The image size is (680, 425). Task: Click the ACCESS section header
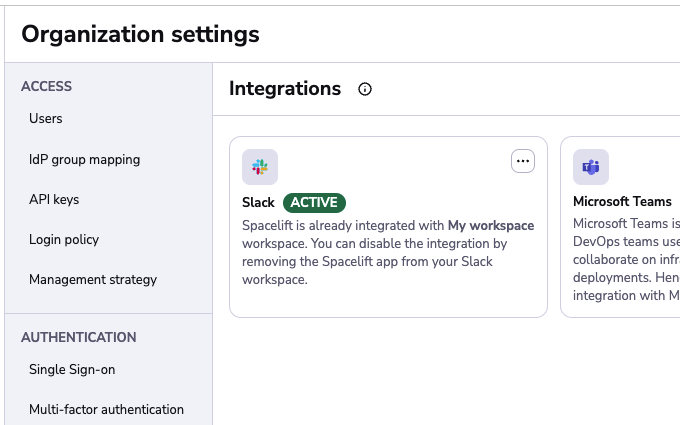coord(47,87)
